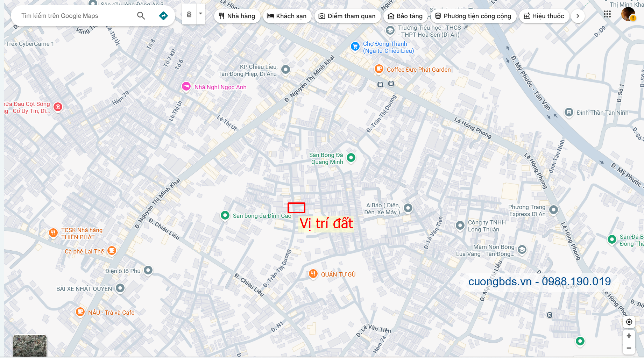This screenshot has height=358, width=644.
Task: Click the Sân Bóng Đá Quang Minh marker
Action: point(351,158)
